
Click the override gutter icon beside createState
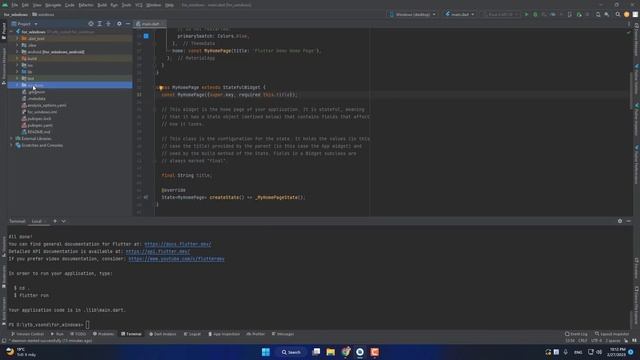pos(146,197)
